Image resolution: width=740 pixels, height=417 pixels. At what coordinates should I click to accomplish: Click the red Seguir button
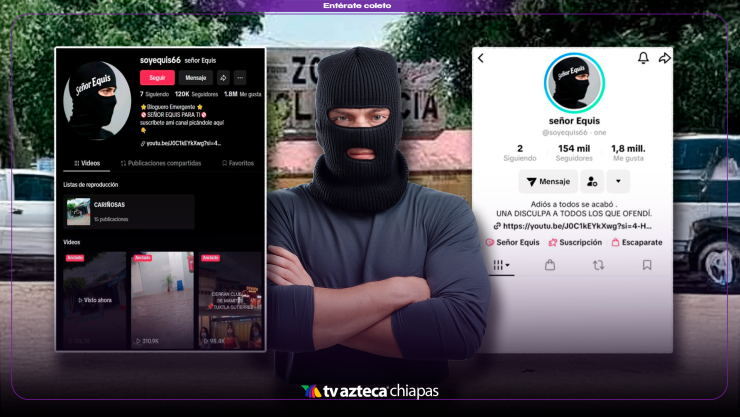[x=157, y=77]
